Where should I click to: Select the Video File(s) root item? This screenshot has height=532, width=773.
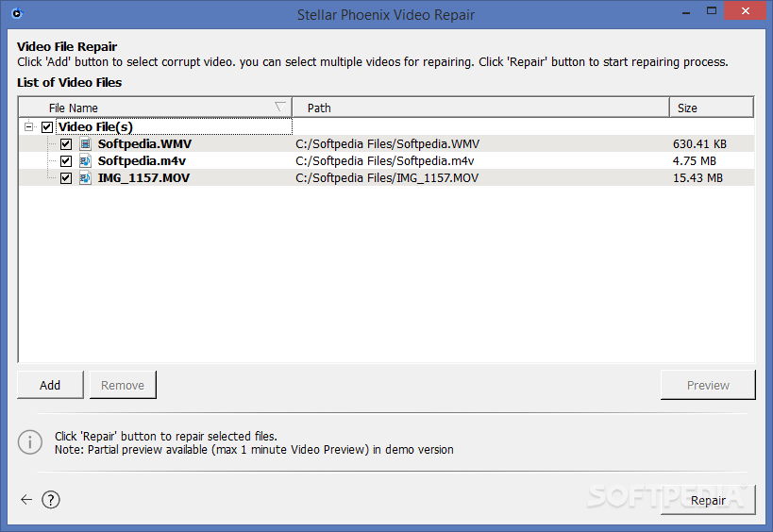(x=95, y=127)
